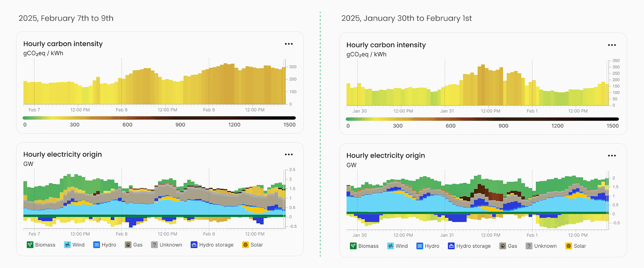The width and height of the screenshot is (644, 268).
Task: Click the Unknown question-mark legend icon on right chart
Action: tap(529, 246)
